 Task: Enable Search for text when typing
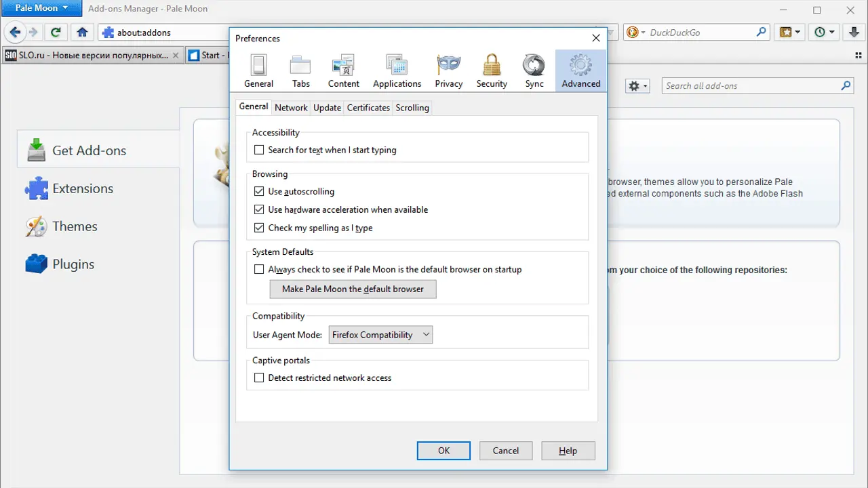(x=259, y=150)
